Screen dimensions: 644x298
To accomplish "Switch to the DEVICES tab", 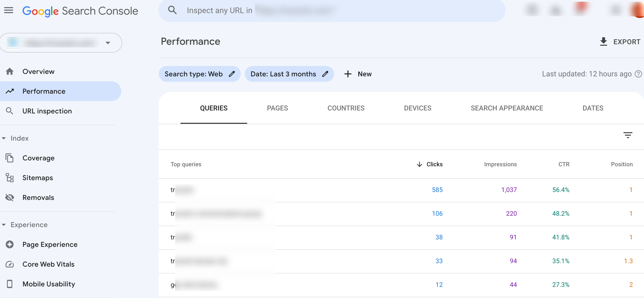I will click(418, 108).
